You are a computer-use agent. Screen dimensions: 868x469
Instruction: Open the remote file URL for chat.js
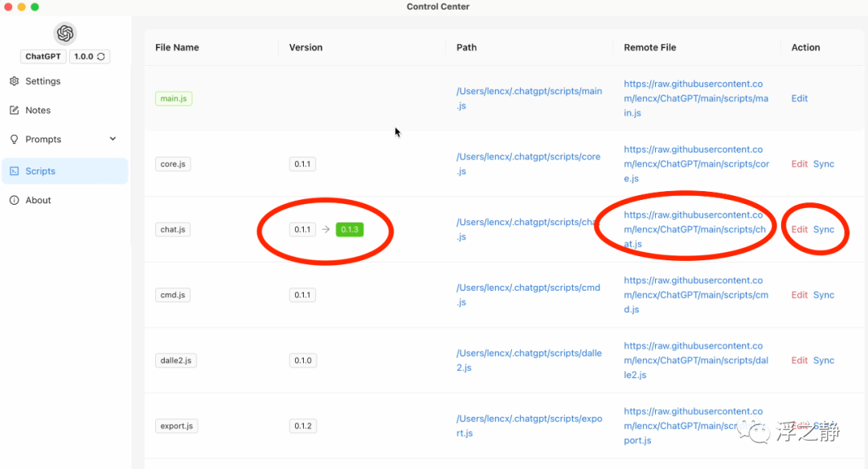tap(694, 230)
